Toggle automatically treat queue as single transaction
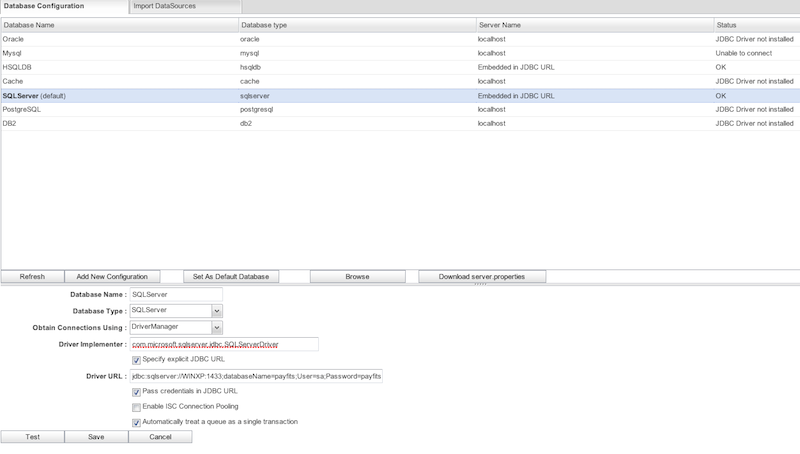Image resolution: width=800 pixels, height=454 pixels. click(x=136, y=422)
